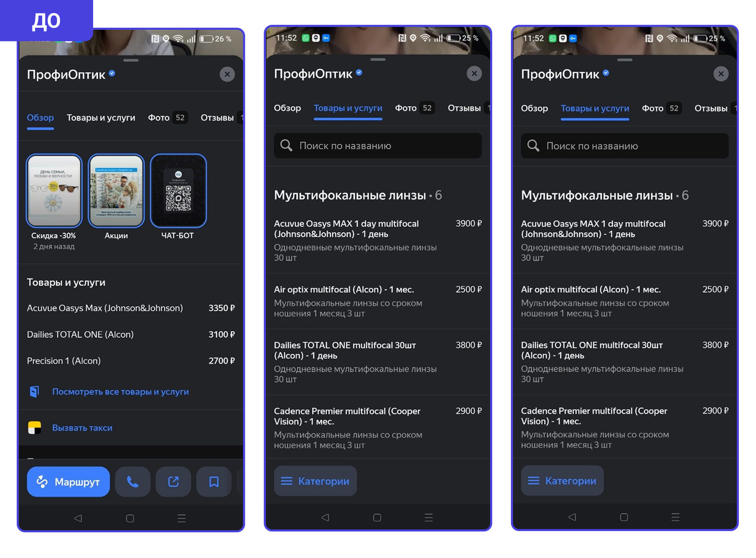Tap the search magnifier icon on middle screen
The width and height of the screenshot is (756, 558).
click(x=286, y=145)
